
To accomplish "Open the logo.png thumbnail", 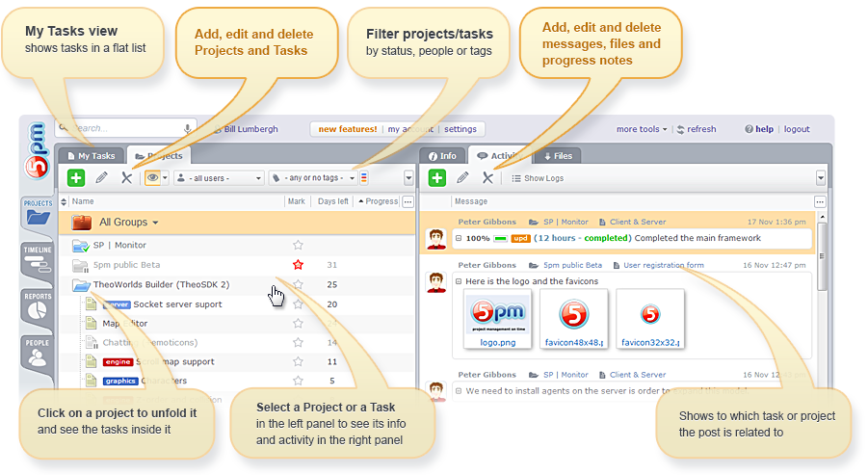I will pyautogui.click(x=495, y=317).
